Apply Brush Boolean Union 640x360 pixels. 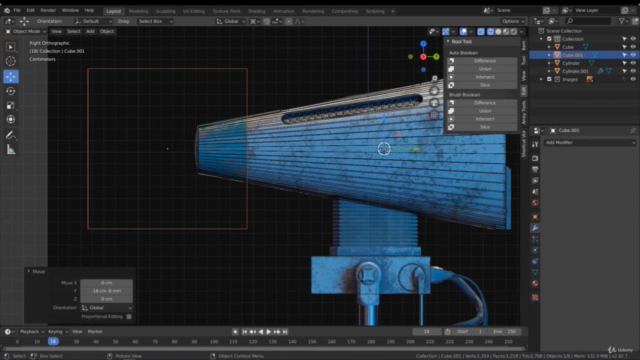pyautogui.click(x=482, y=111)
